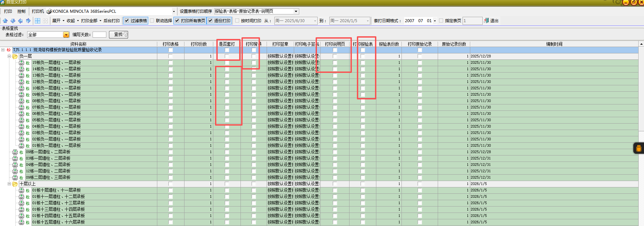Image resolution: width=644 pixels, height=226 pixels.
Task: Click the 后台打印 button
Action: tap(111, 21)
